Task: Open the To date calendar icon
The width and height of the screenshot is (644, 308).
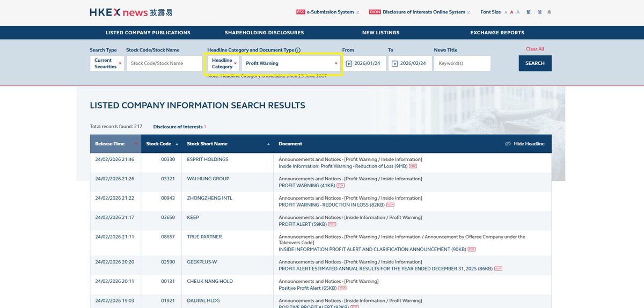Action: click(x=394, y=63)
